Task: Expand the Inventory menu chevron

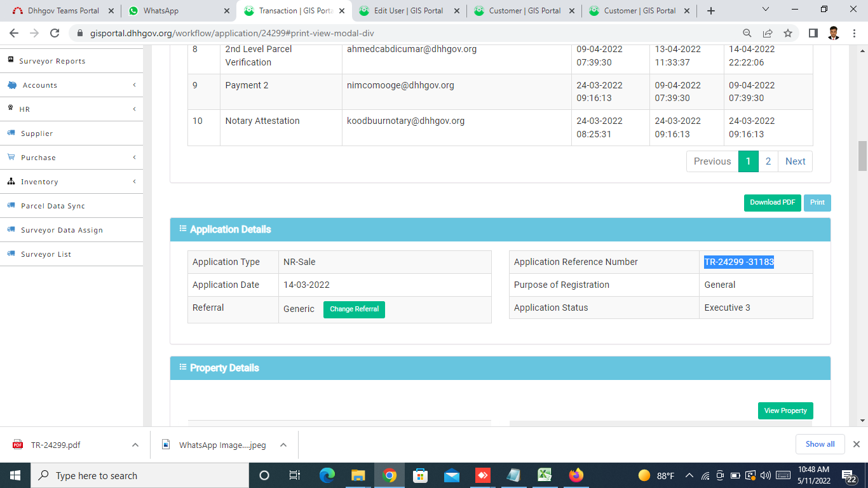Action: click(x=134, y=181)
